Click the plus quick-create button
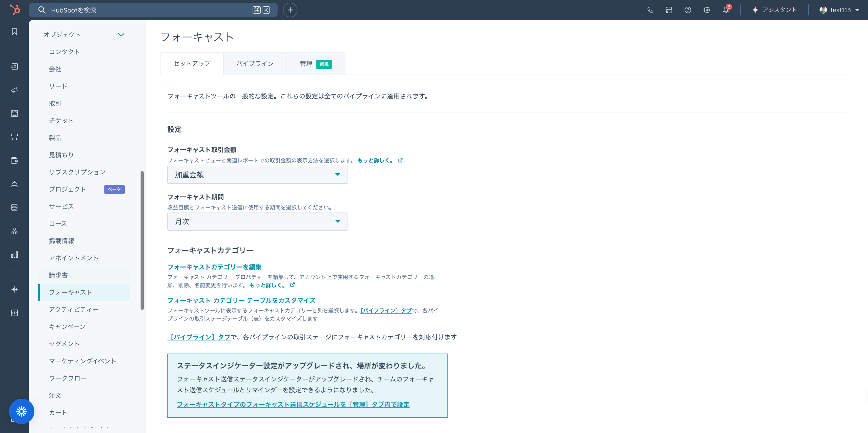 coord(290,10)
